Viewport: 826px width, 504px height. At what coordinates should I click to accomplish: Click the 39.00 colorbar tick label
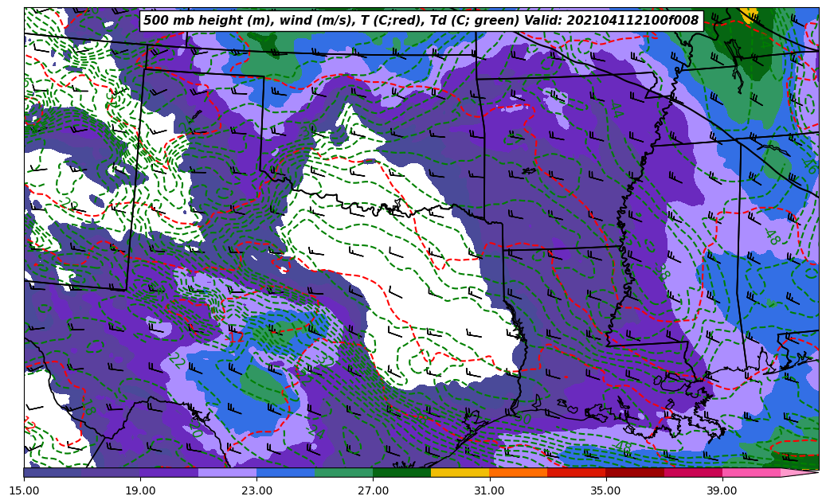(x=722, y=491)
